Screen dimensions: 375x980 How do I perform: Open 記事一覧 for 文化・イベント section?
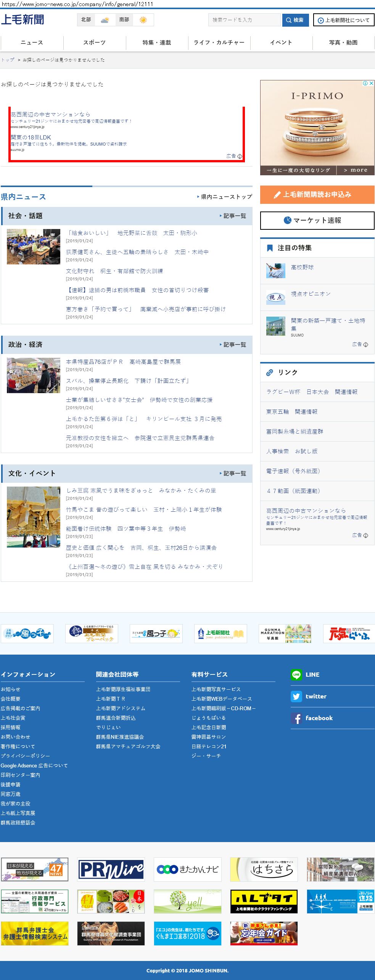(x=233, y=474)
